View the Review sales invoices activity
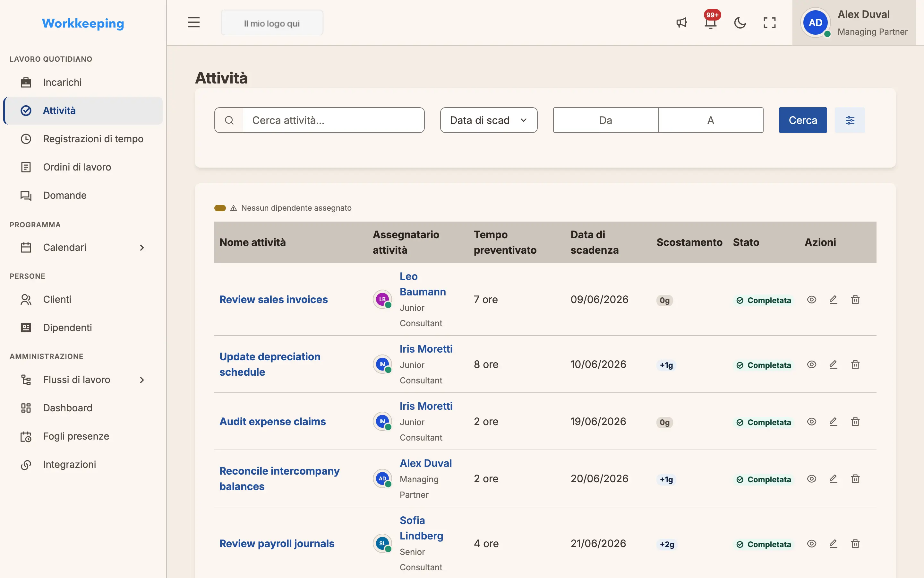This screenshot has height=578, width=924. point(811,300)
